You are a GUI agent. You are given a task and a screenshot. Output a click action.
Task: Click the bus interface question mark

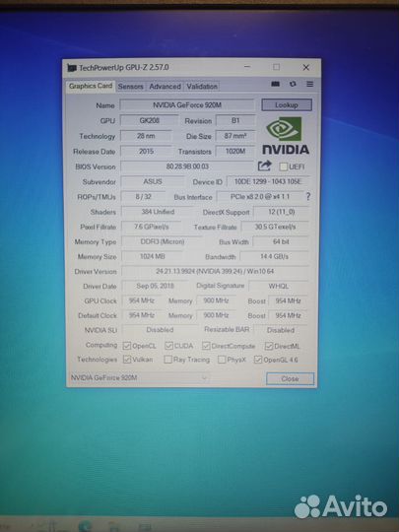point(308,196)
